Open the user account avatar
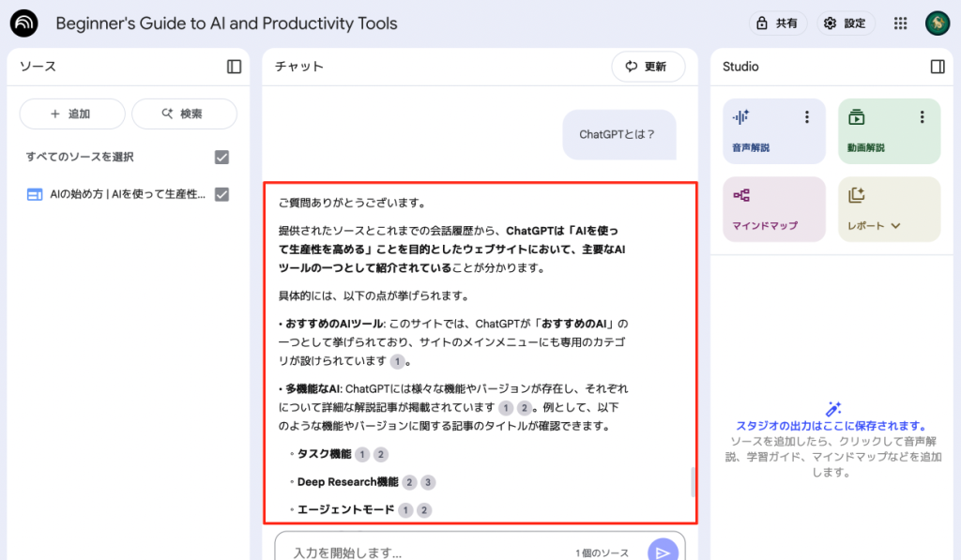 pos(937,23)
